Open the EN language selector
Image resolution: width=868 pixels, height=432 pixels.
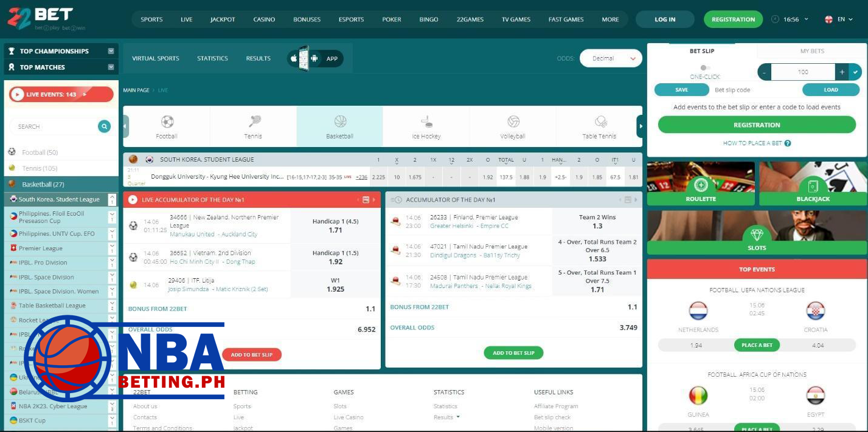pyautogui.click(x=839, y=19)
